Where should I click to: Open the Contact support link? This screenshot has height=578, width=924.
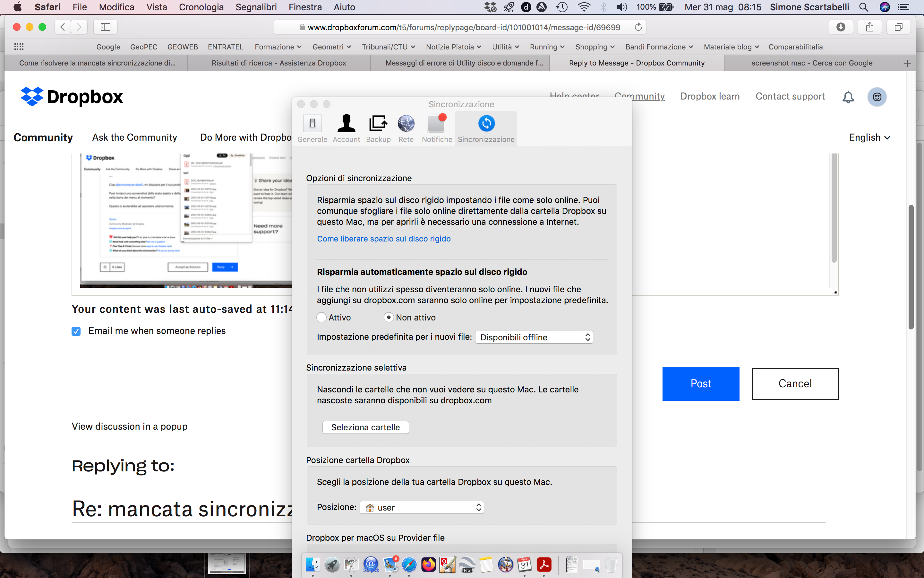pos(790,96)
